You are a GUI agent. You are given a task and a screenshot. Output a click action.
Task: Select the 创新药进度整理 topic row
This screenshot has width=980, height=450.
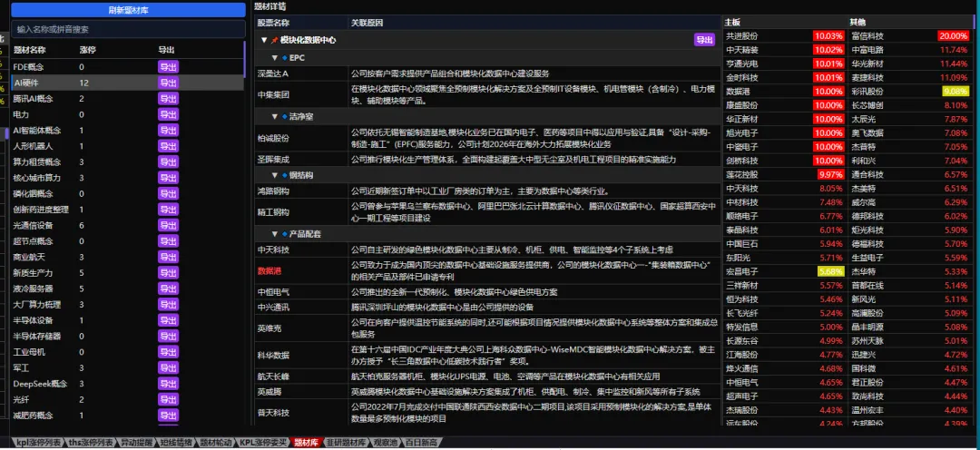coord(128,210)
